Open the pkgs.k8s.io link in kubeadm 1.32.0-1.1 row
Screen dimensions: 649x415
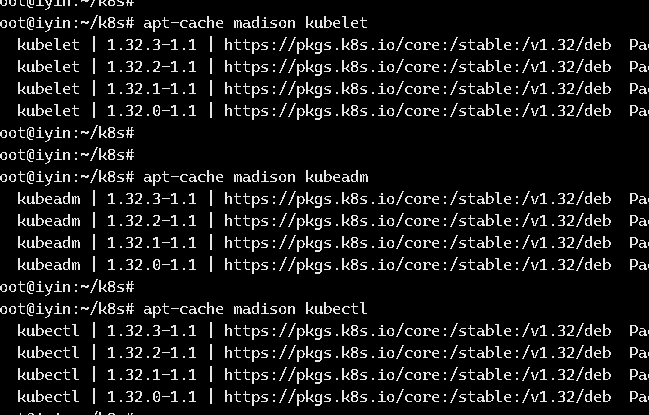click(417, 264)
